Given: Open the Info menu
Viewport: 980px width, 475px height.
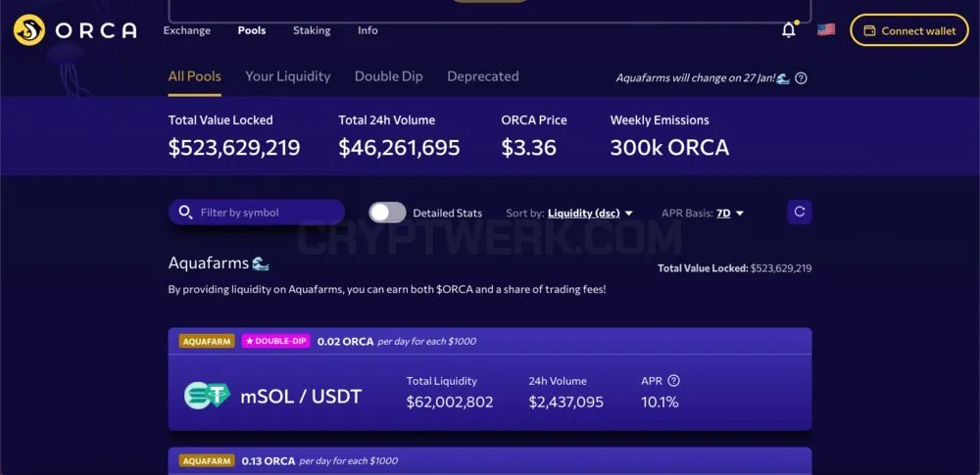Looking at the screenshot, I should [x=367, y=30].
